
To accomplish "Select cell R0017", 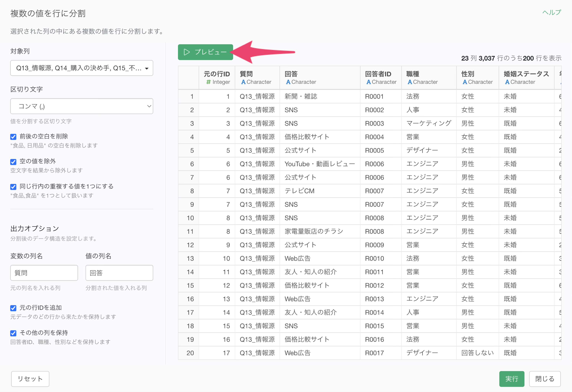I will point(381,353).
